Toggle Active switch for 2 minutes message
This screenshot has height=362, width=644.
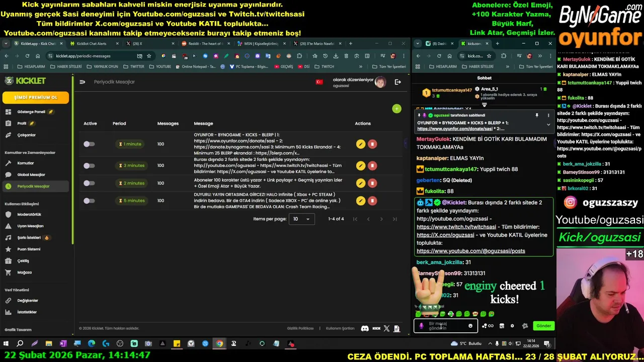pos(89,183)
